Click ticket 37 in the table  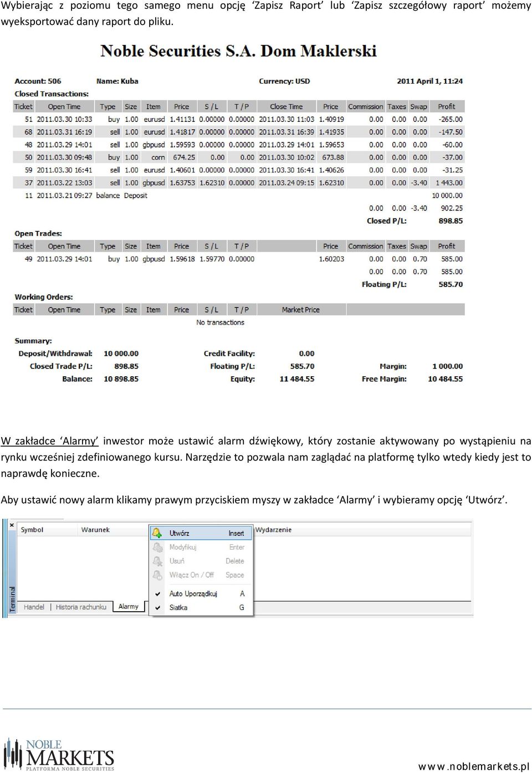[x=28, y=183]
